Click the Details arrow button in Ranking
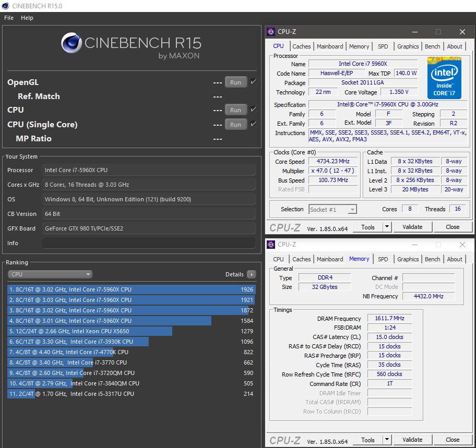Image resolution: width=476 pixels, height=448 pixels. point(251,274)
